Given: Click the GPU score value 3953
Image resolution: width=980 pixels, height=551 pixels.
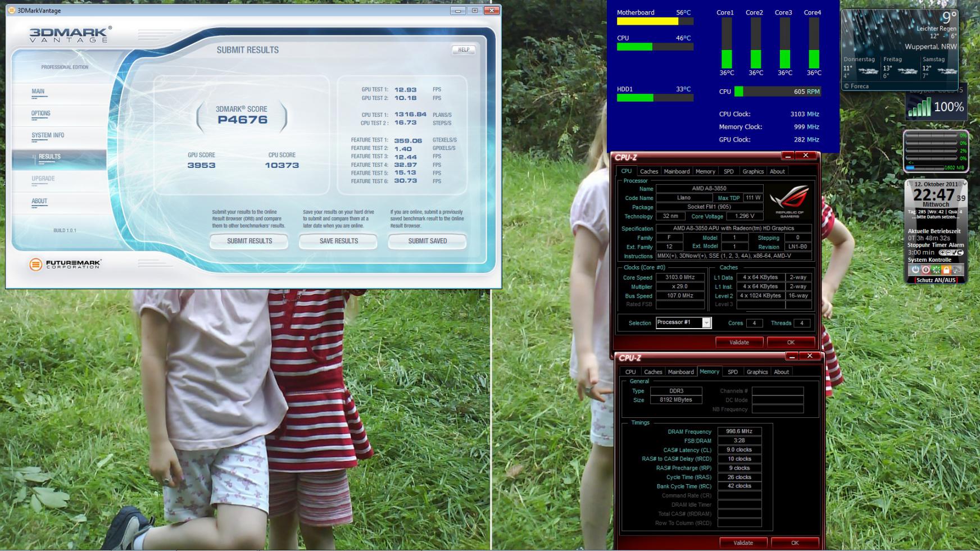Looking at the screenshot, I should (x=201, y=165).
